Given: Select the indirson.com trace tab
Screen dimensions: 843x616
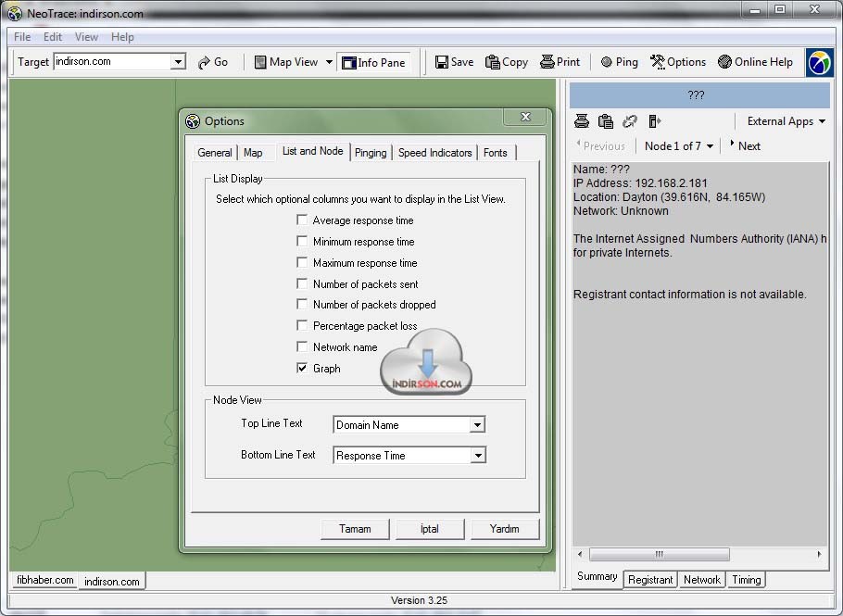Looking at the screenshot, I should click(112, 582).
